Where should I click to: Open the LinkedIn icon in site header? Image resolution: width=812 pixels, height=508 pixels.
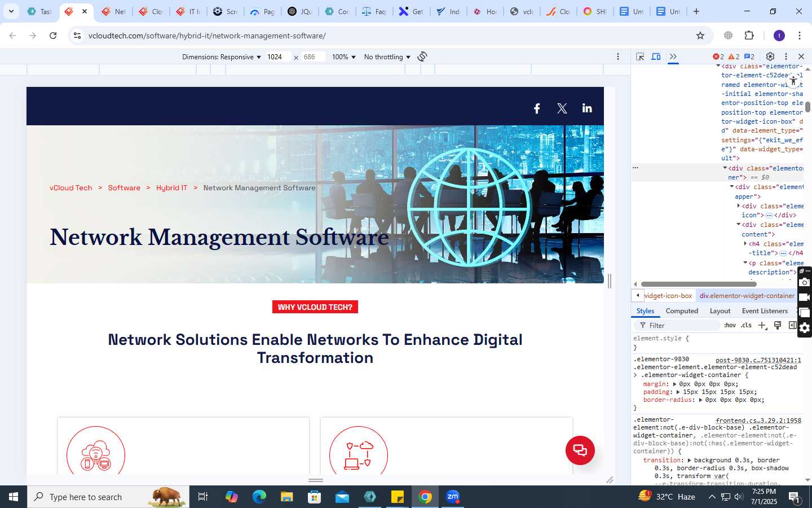[x=587, y=108]
